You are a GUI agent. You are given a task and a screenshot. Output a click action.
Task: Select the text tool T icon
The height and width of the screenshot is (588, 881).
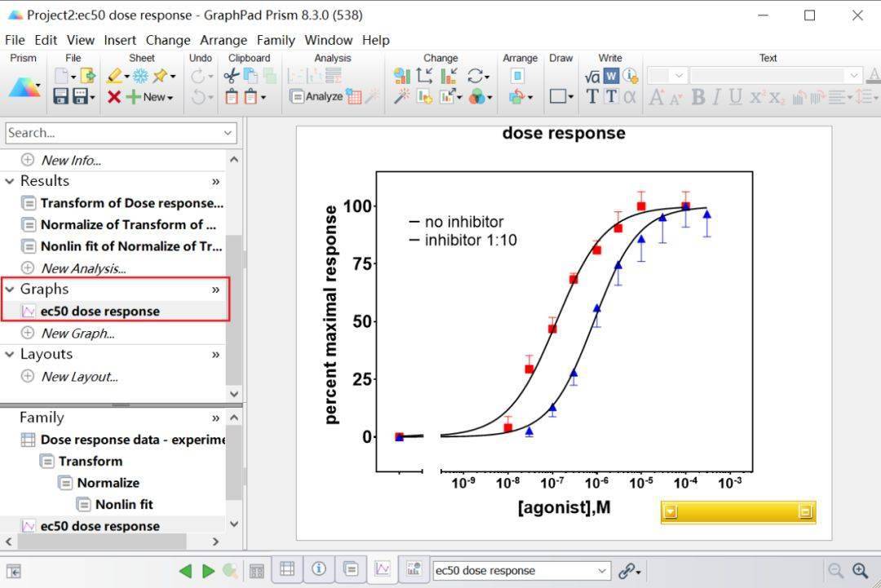point(592,96)
